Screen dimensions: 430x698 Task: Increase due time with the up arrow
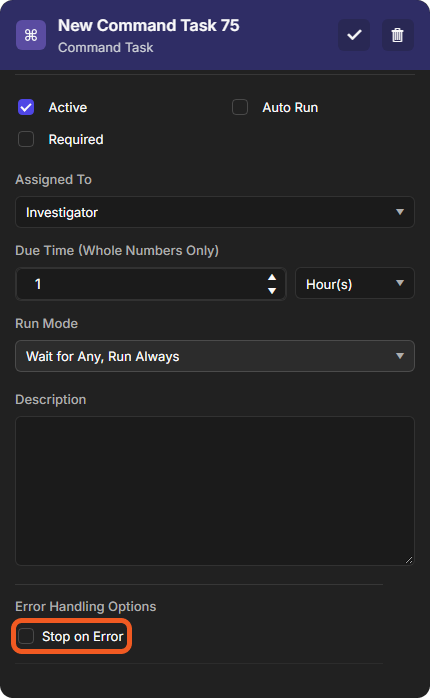pyautogui.click(x=272, y=277)
